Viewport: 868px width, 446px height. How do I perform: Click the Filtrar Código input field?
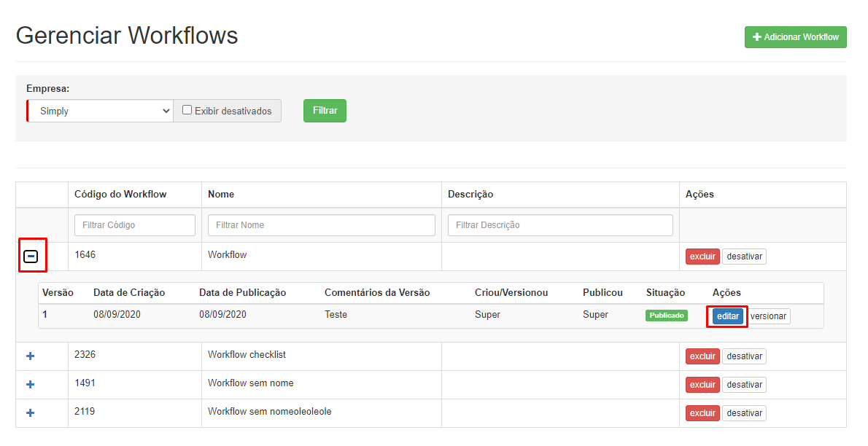coord(135,225)
